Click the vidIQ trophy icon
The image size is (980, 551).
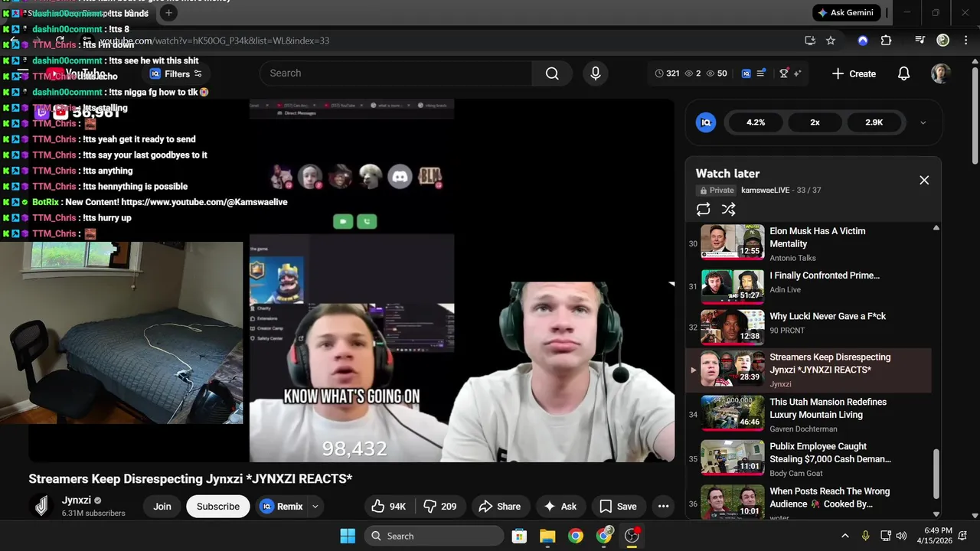tap(783, 73)
